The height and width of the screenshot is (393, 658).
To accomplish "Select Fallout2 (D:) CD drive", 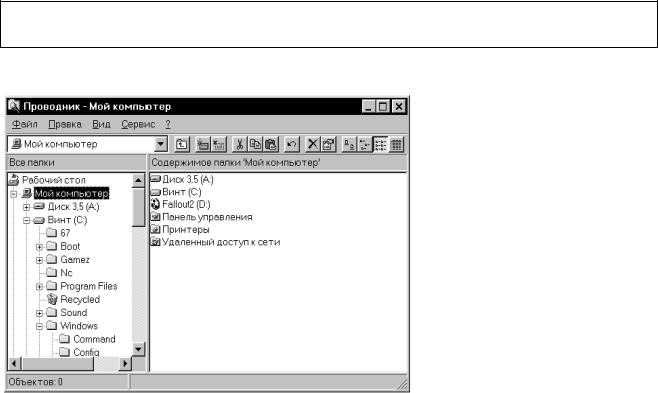I will tap(186, 205).
